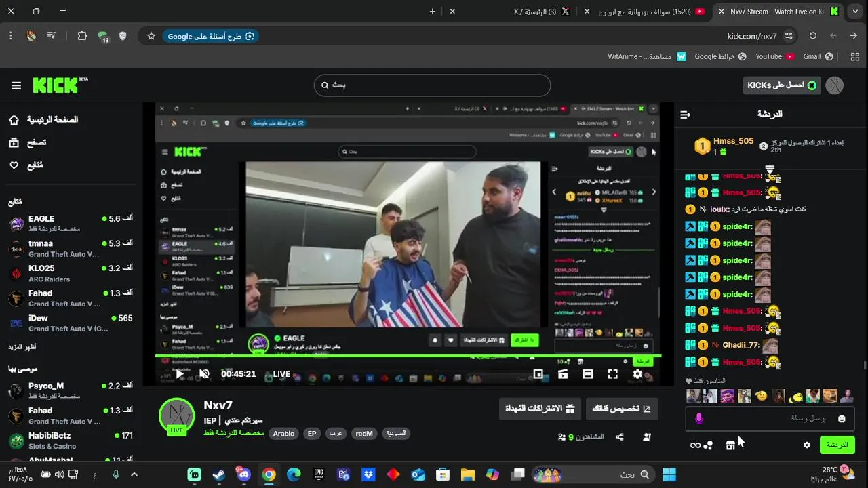Open the chat shop icon
The height and width of the screenshot is (488, 868).
pos(730,445)
